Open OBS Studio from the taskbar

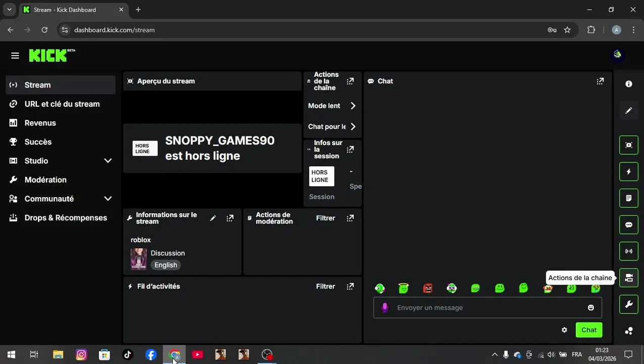tap(267, 354)
